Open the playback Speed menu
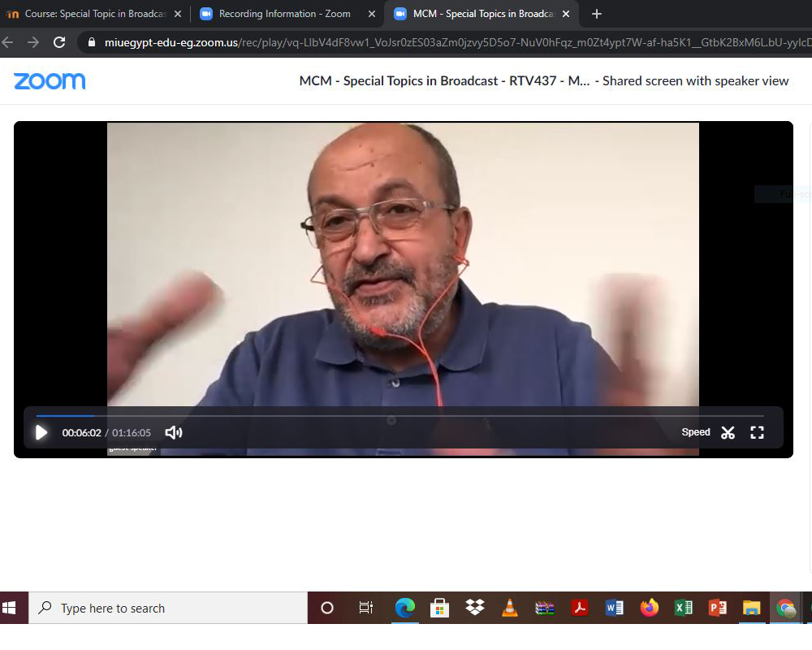812x650 pixels. click(x=696, y=432)
